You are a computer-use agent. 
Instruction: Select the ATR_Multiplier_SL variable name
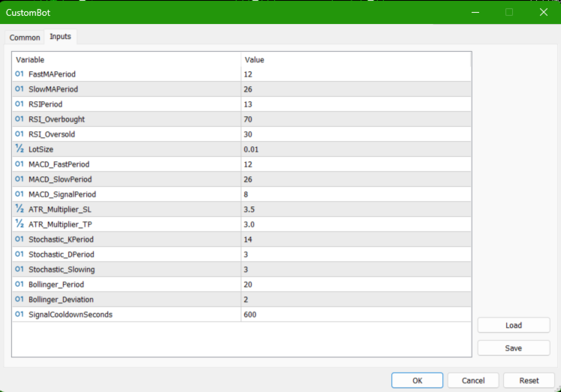(60, 210)
